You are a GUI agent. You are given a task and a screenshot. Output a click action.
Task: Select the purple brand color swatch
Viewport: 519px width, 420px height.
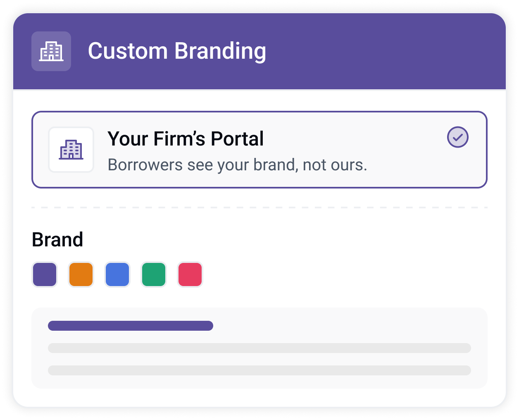45,274
